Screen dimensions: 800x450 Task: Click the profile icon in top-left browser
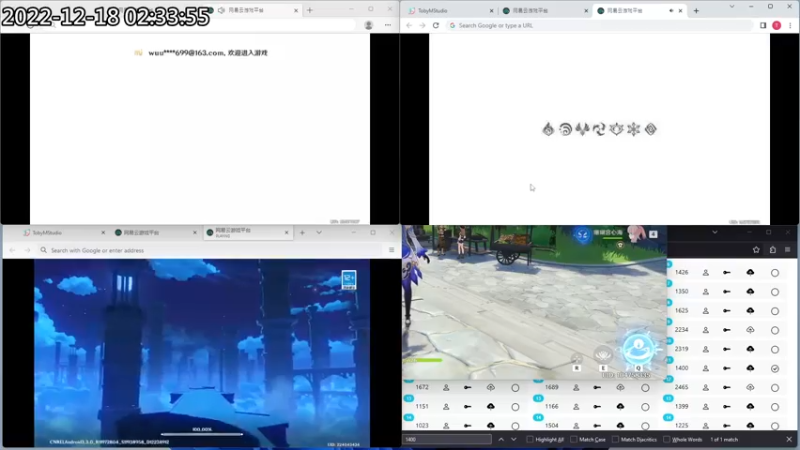click(x=368, y=25)
